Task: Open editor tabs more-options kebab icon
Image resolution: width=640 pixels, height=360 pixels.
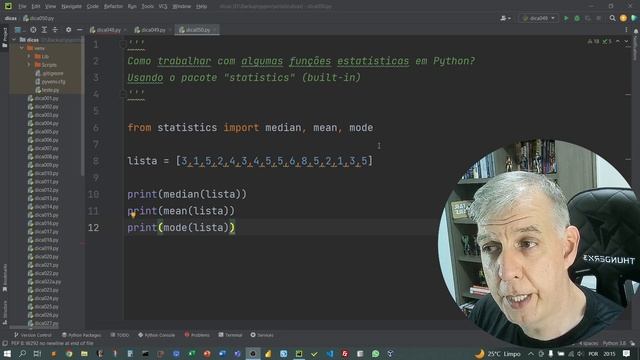Action: click(626, 30)
